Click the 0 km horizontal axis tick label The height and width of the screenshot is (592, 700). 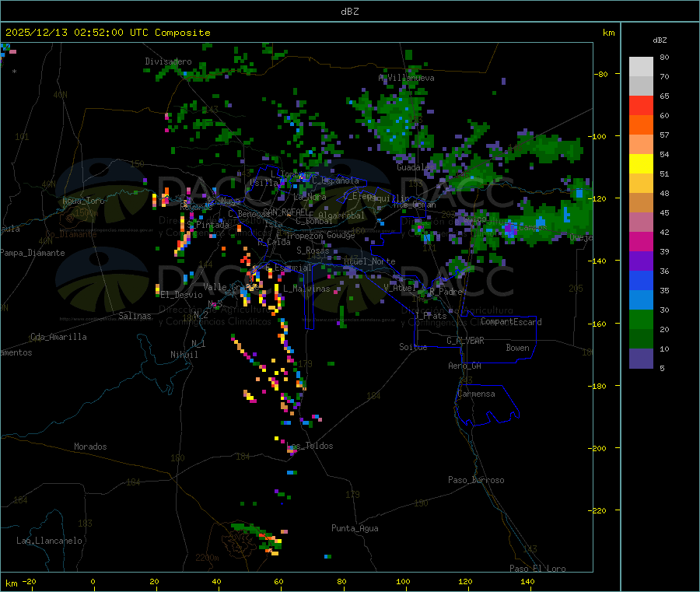[x=93, y=582]
